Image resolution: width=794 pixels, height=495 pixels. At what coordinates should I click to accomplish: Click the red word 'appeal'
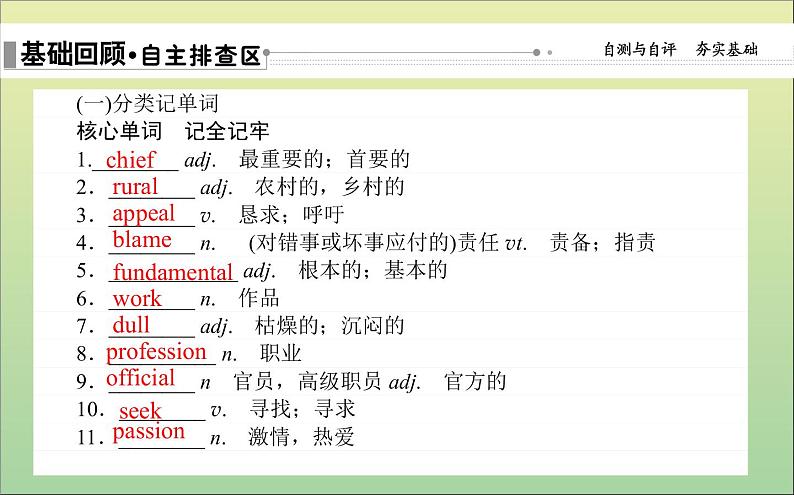144,214
